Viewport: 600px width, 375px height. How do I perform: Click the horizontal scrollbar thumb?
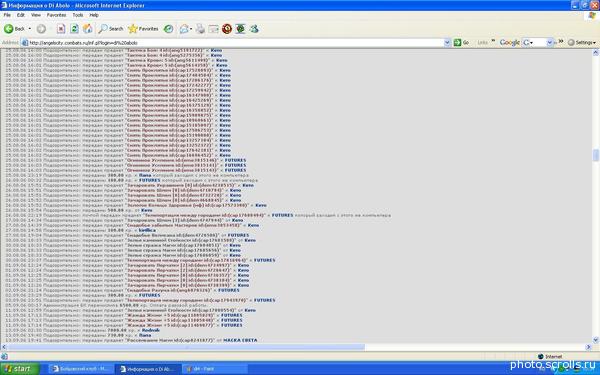tap(186, 347)
